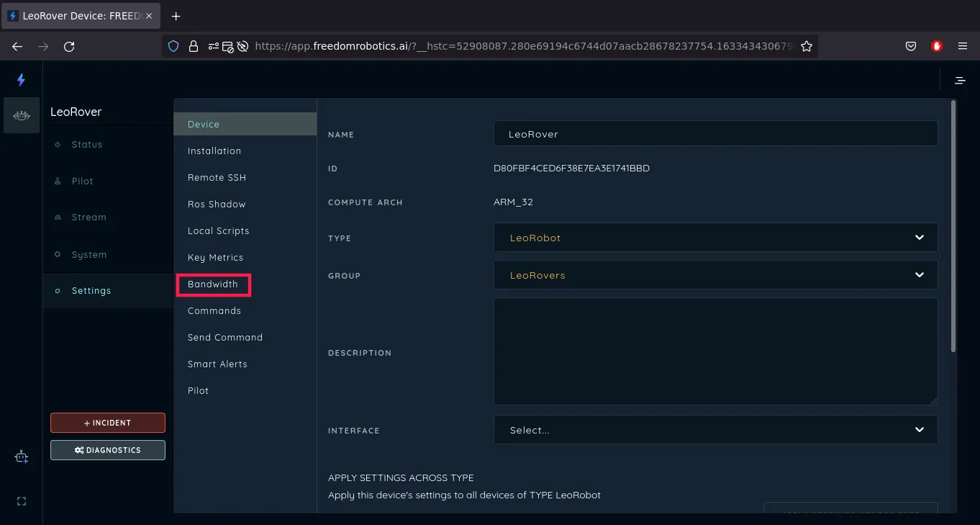
Task: Bookmark this page with the star icon
Action: [x=807, y=46]
